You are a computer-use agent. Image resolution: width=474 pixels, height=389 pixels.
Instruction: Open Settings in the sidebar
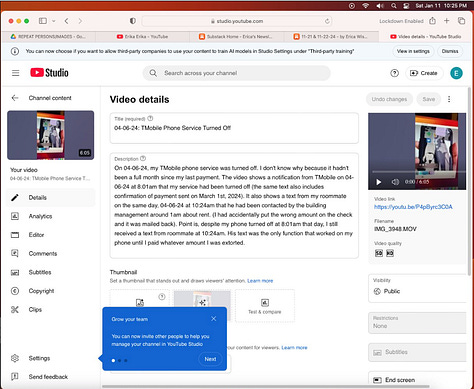point(51,358)
